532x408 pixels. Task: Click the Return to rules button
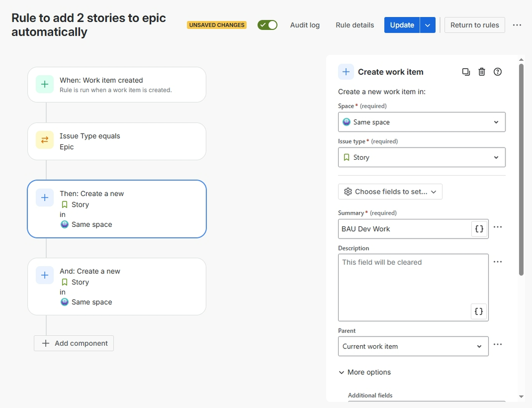474,25
